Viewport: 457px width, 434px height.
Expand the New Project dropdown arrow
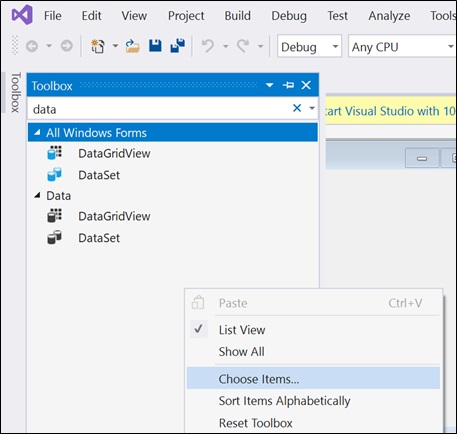click(115, 46)
